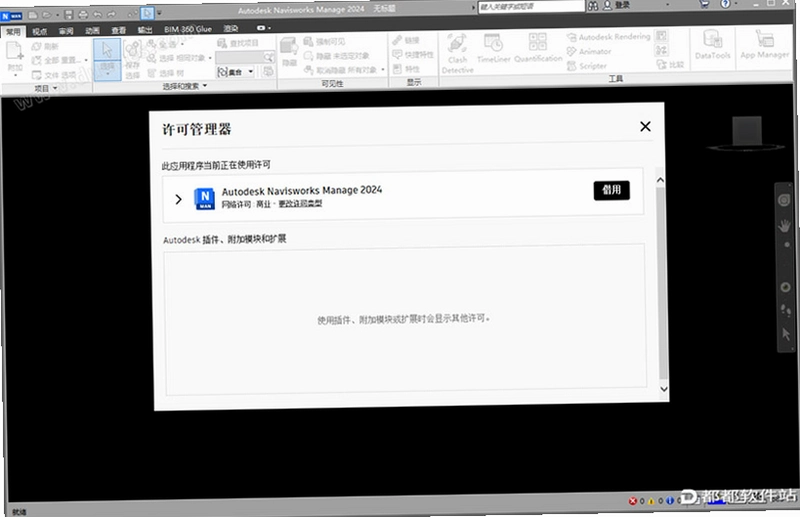The height and width of the screenshot is (517, 800).
Task: Click the license dialog scrollbar down arrow
Action: (663, 389)
